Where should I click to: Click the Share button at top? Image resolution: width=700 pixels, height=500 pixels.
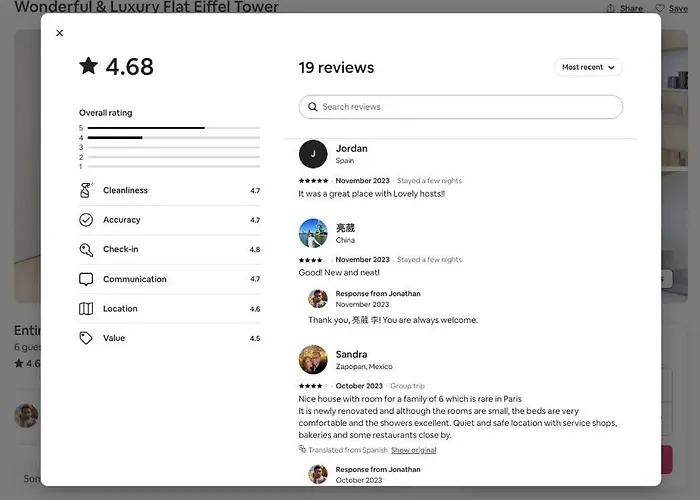pyautogui.click(x=624, y=8)
